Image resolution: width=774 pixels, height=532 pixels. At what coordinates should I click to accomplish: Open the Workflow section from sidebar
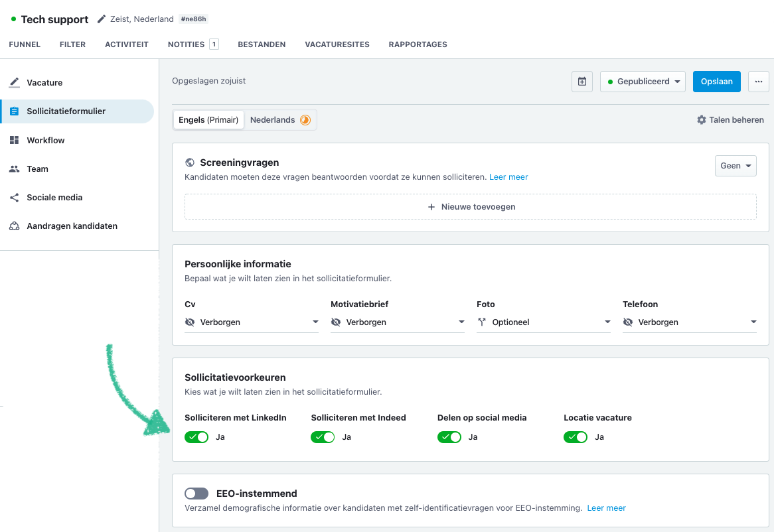coord(15,140)
